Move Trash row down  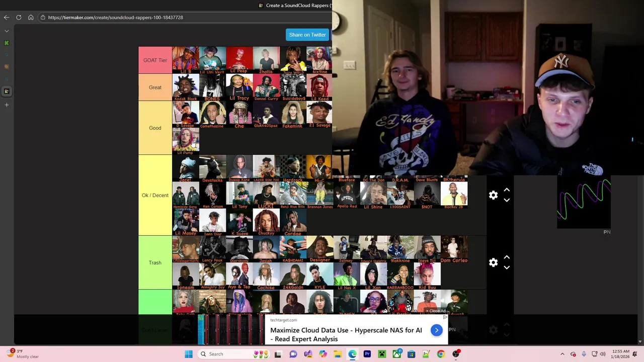click(507, 267)
